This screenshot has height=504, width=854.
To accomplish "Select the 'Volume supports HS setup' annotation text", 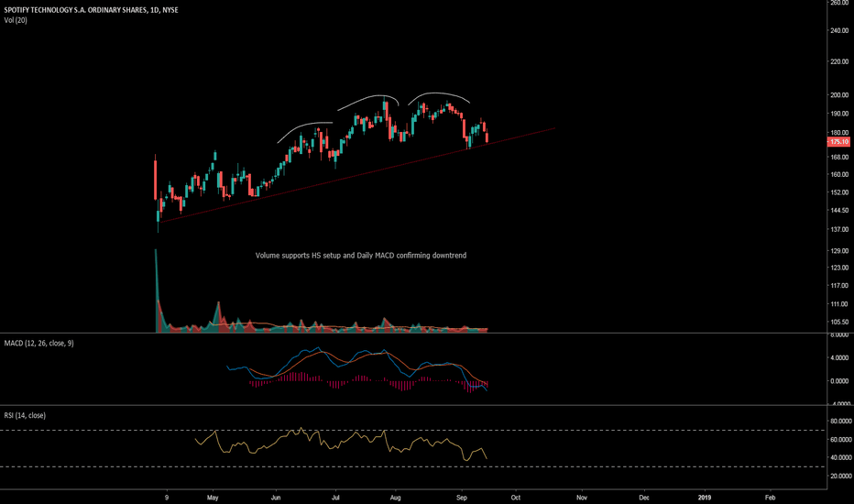I will (360, 255).
